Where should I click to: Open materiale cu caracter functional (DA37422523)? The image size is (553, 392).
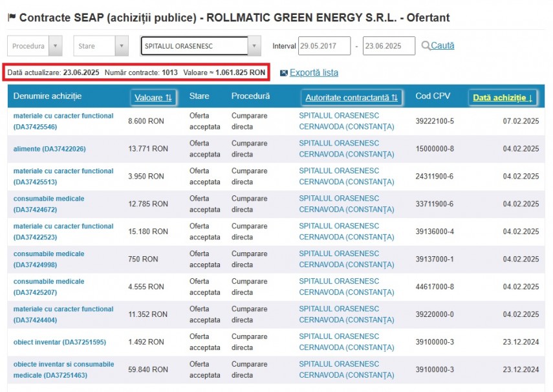coord(63,232)
